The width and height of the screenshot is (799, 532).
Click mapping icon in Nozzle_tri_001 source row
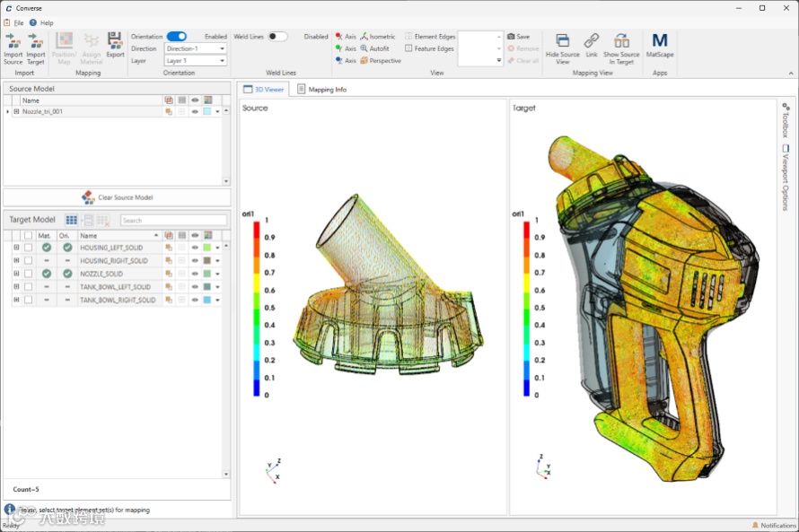[168, 111]
